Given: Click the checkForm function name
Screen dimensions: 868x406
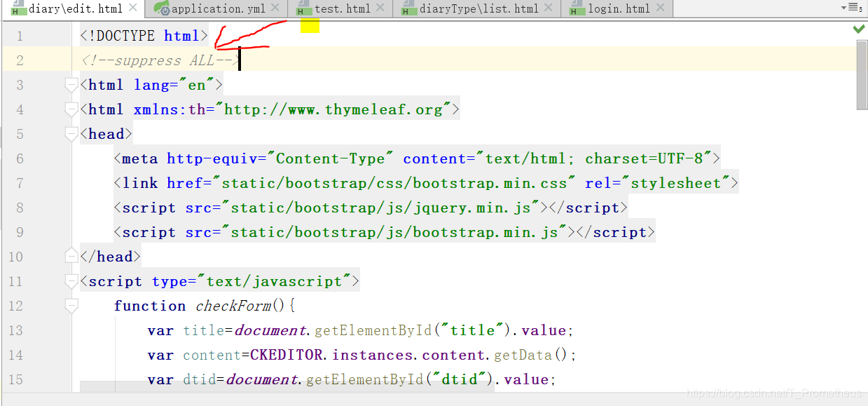Looking at the screenshot, I should point(233,306).
